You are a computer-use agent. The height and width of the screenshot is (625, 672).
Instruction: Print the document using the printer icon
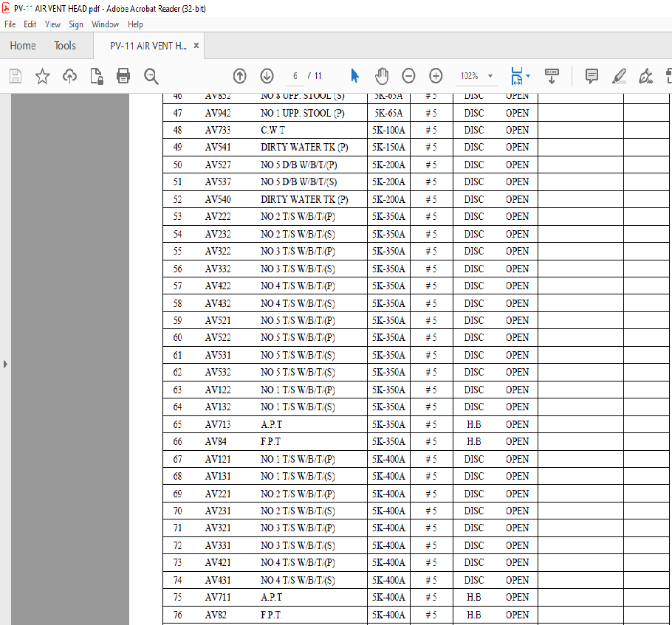click(123, 76)
